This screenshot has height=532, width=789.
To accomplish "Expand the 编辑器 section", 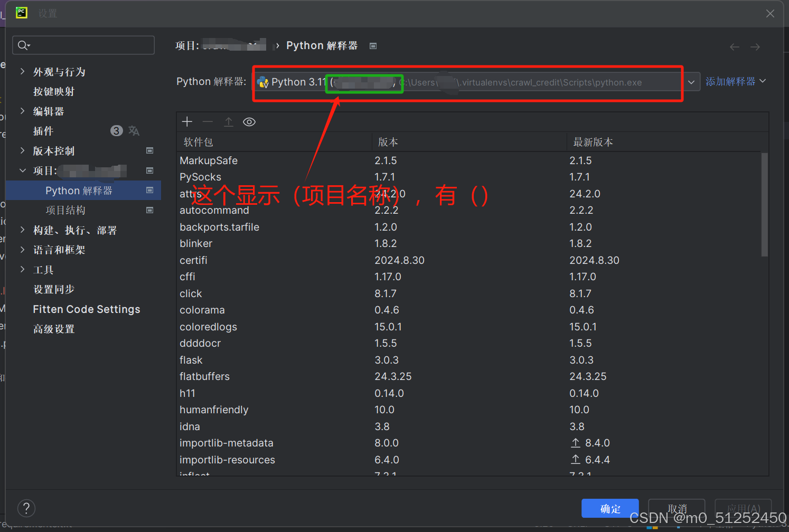I will pyautogui.click(x=22, y=111).
